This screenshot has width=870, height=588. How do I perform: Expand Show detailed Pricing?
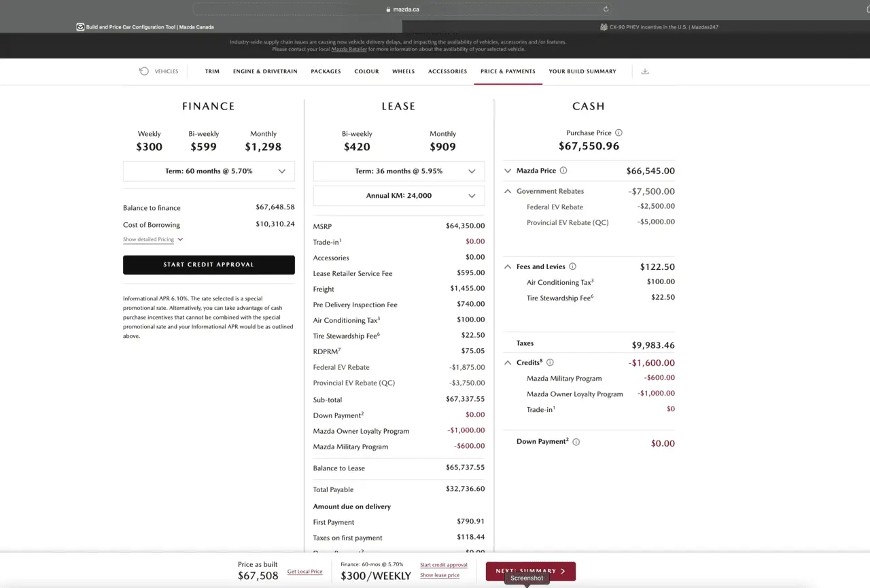pos(152,239)
